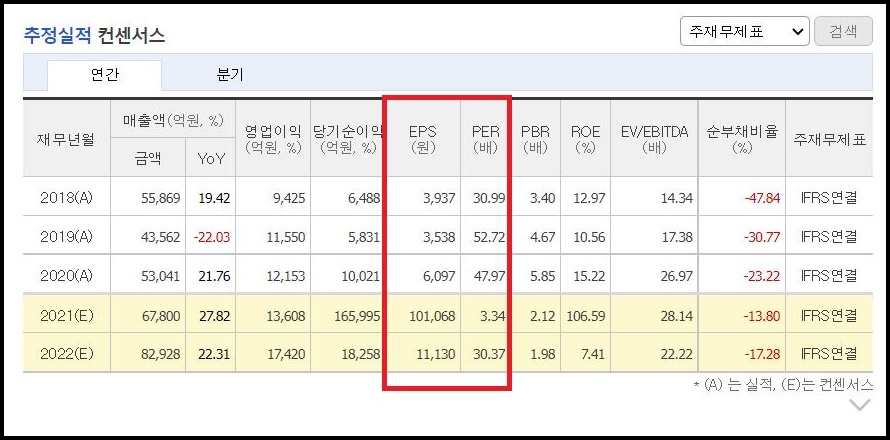890x440 pixels.
Task: Click net income value 6,488
Action: click(364, 198)
